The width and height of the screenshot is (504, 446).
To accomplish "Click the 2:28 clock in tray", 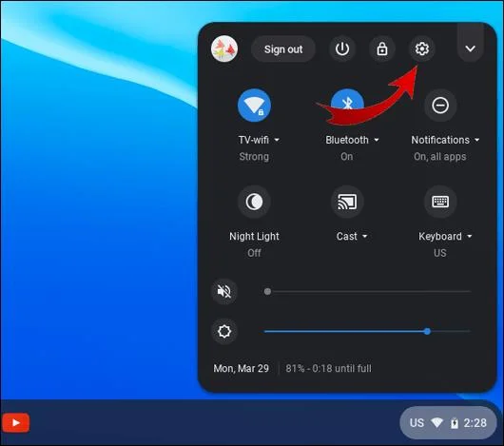I will pos(475,423).
